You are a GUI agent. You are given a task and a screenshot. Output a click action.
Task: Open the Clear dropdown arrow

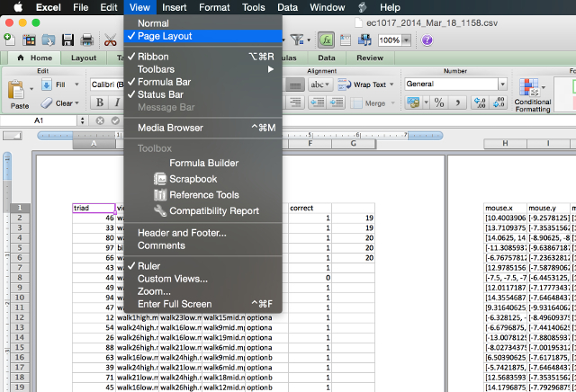76,103
